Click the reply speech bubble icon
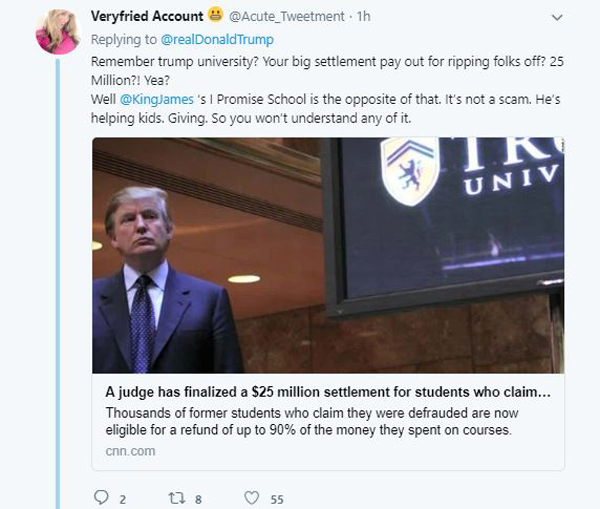 (101, 497)
